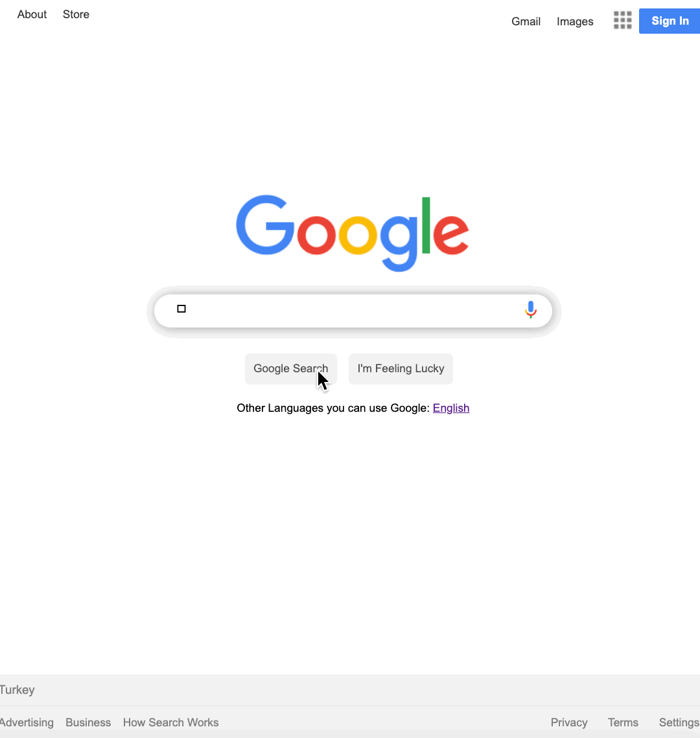
Task: Switch language to English
Action: 451,408
